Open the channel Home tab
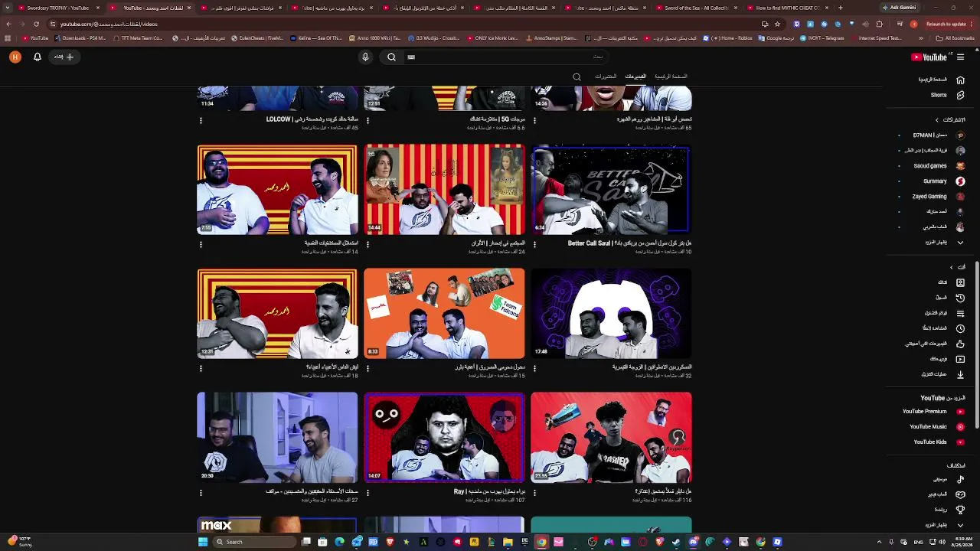Image resolution: width=980 pixels, height=551 pixels. [671, 77]
